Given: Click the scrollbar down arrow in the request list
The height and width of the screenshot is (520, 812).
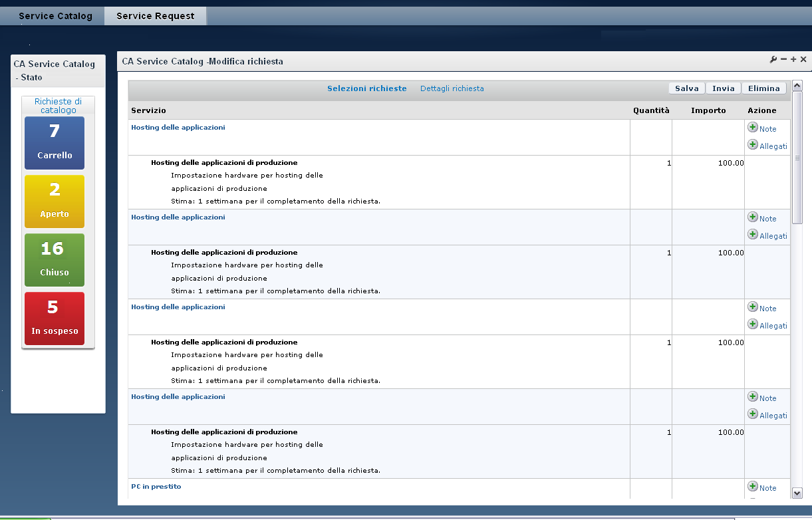Looking at the screenshot, I should [x=797, y=493].
